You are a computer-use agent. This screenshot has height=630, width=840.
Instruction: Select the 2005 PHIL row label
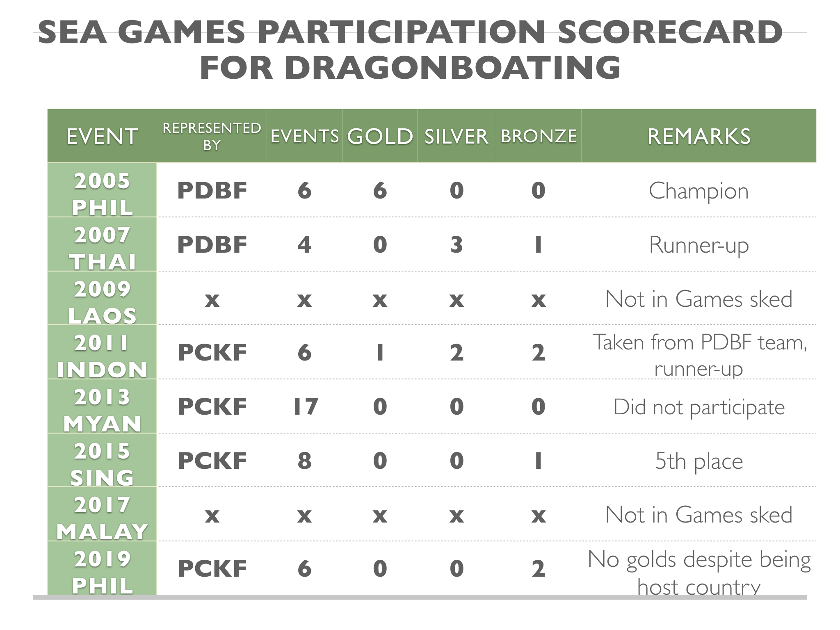click(102, 194)
